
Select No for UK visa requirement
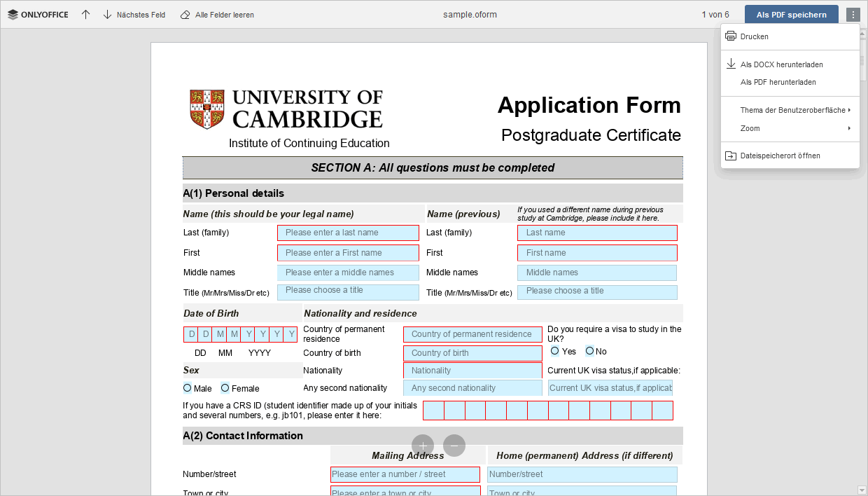tap(589, 350)
